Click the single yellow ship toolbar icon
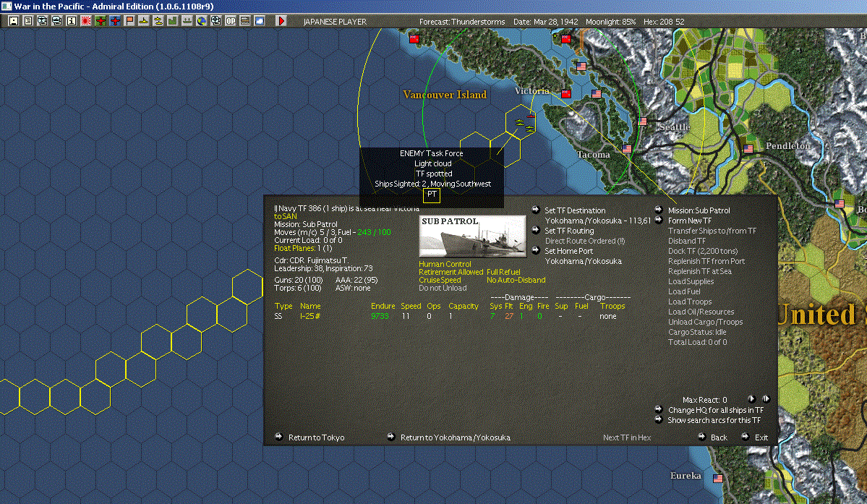 (144, 21)
